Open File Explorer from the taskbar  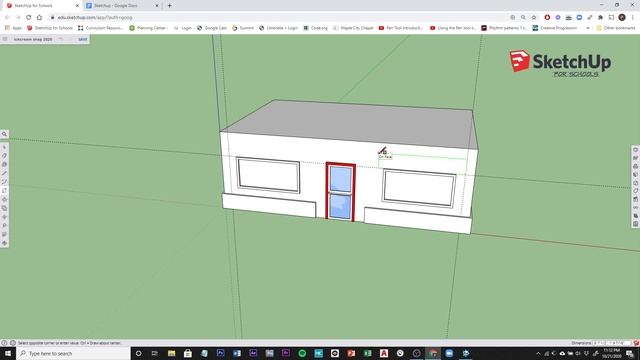coord(171,353)
